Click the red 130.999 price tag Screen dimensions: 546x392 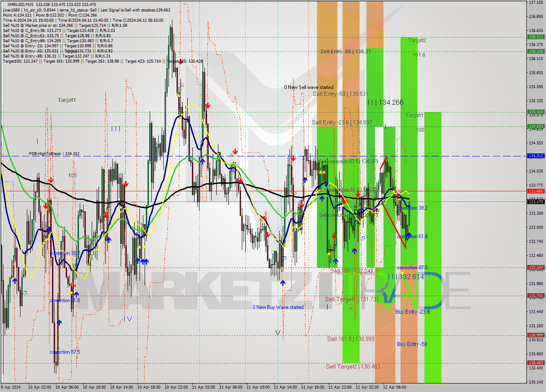(x=536, y=335)
